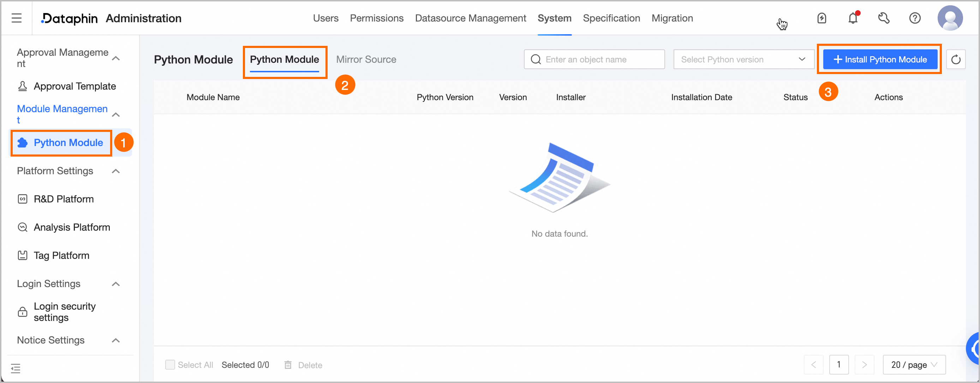This screenshot has height=383, width=980.
Task: Collapse the Login Settings section
Action: pyautogui.click(x=116, y=284)
